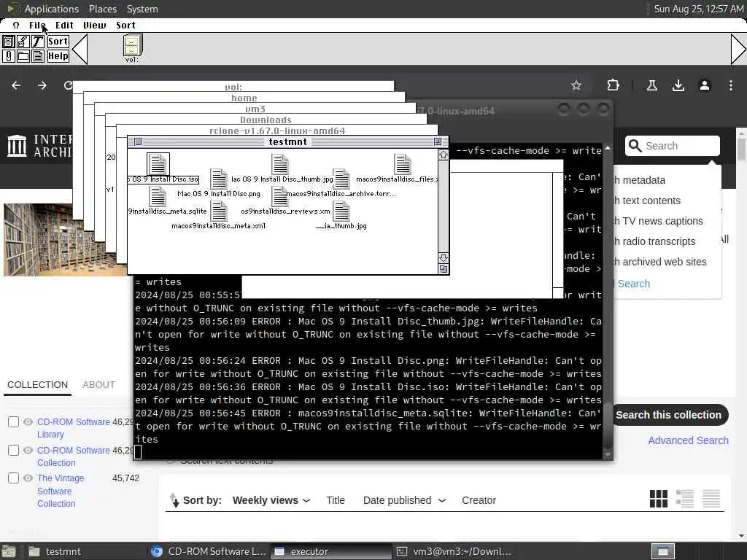The width and height of the screenshot is (747, 560).
Task: Bring the home window to front
Action: [x=244, y=98]
